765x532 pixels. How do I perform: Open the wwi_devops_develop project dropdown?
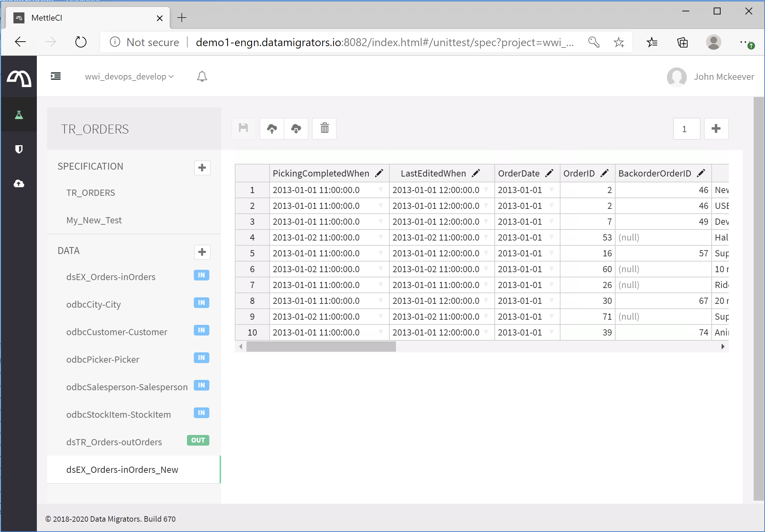coord(129,76)
